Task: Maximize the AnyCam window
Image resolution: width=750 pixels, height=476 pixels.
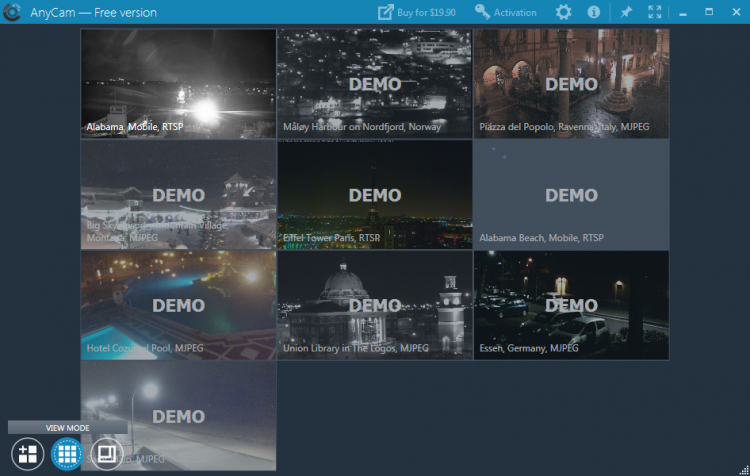Action: tap(709, 12)
